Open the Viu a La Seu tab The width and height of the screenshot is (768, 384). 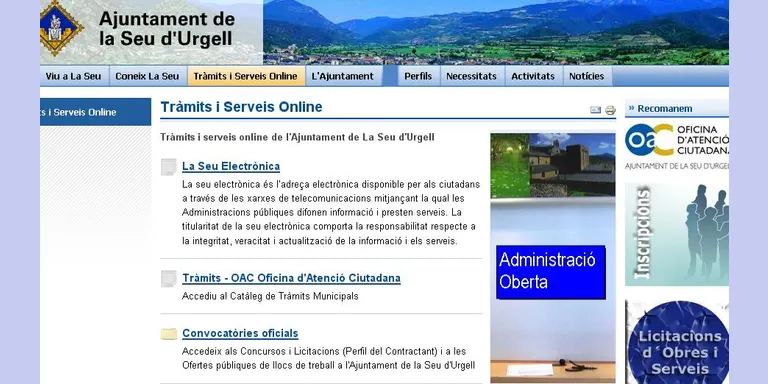73,76
